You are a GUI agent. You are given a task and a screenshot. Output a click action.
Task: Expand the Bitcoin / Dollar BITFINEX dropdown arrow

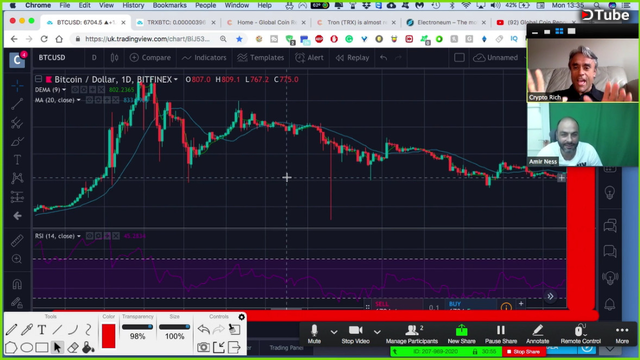click(176, 80)
